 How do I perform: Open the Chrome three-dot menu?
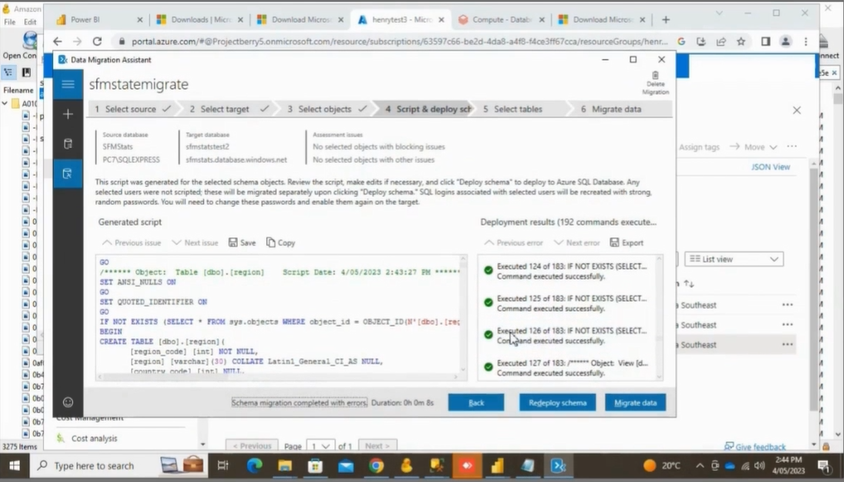pyautogui.click(x=806, y=41)
